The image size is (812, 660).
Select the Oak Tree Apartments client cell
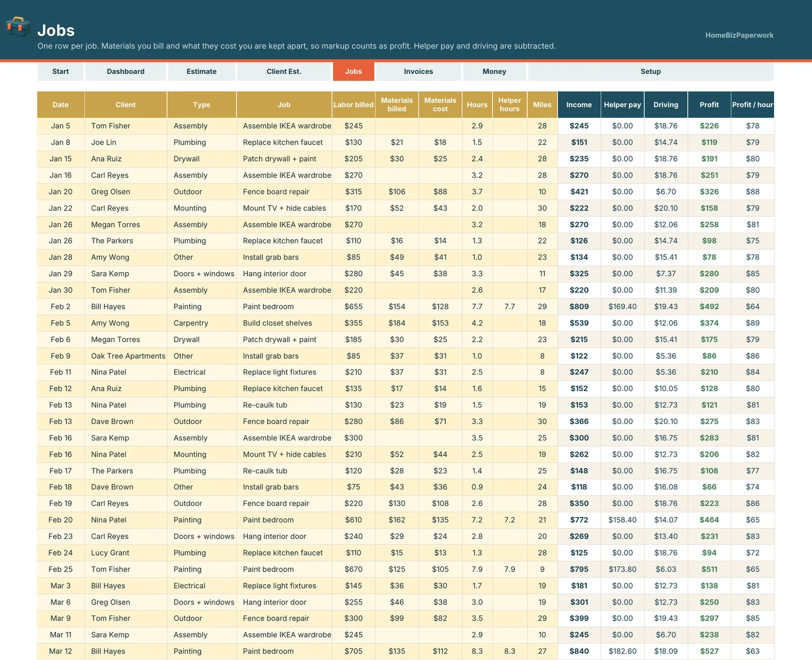126,356
